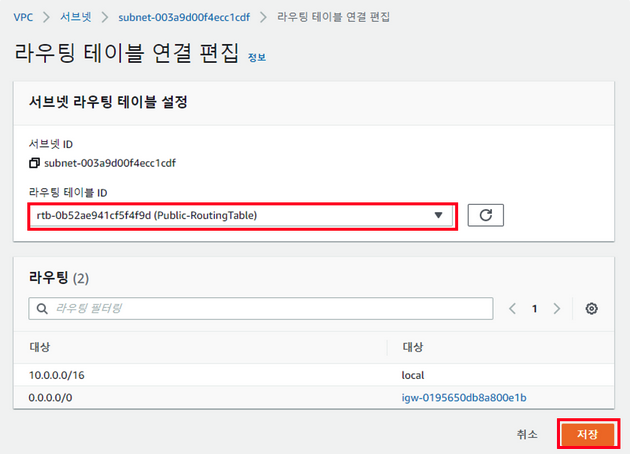Click the magnifier icon in routing filter
This screenshot has height=454, width=633.
(x=42, y=309)
